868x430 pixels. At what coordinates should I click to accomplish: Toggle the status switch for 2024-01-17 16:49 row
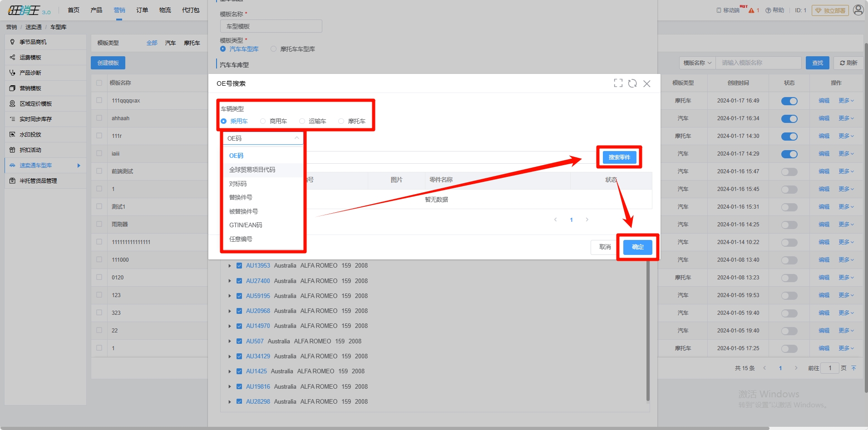coord(789,101)
